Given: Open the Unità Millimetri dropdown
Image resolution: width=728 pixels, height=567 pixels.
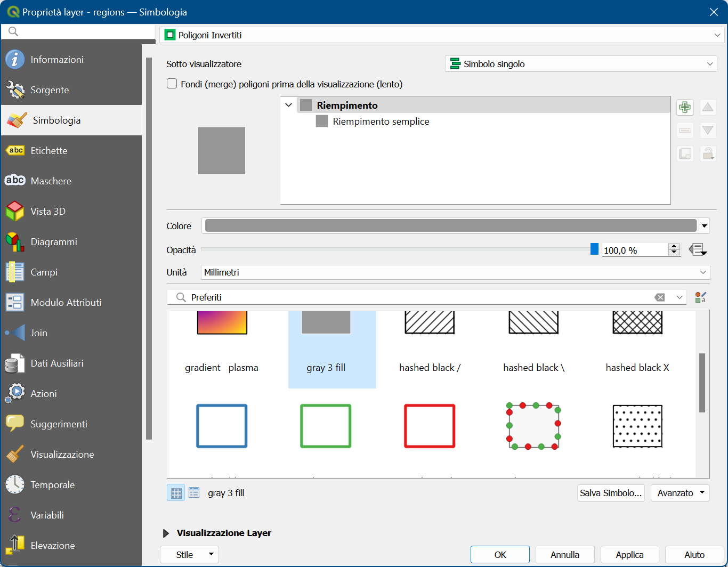Looking at the screenshot, I should pyautogui.click(x=456, y=272).
